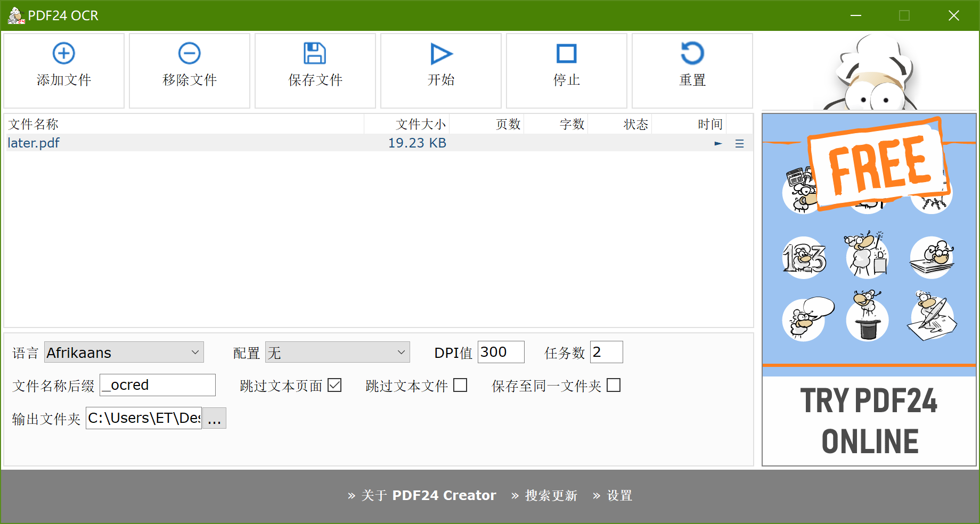The height and width of the screenshot is (524, 980).
Task: Open the 配置 configuration dropdown
Action: point(337,352)
